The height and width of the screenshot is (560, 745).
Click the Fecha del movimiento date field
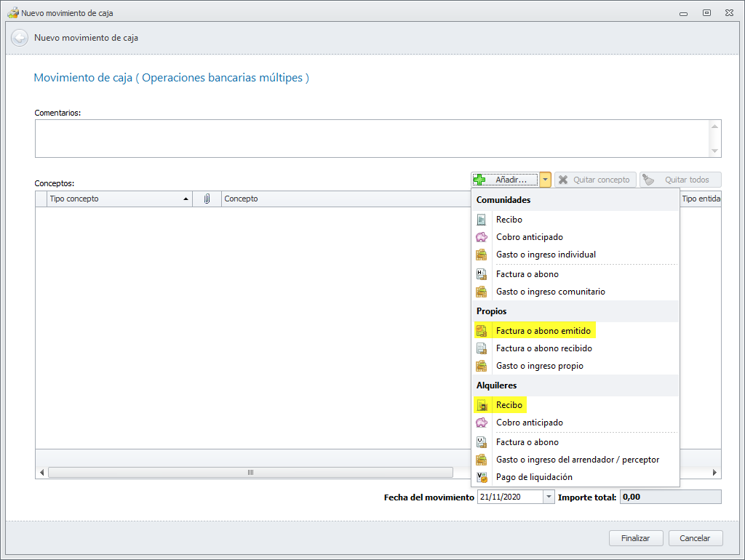[510, 497]
